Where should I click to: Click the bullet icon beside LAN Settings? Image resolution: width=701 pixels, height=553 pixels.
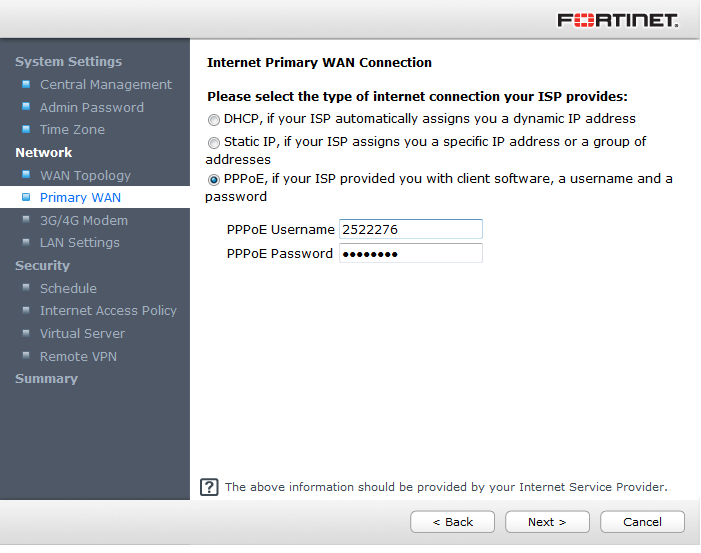click(x=26, y=242)
